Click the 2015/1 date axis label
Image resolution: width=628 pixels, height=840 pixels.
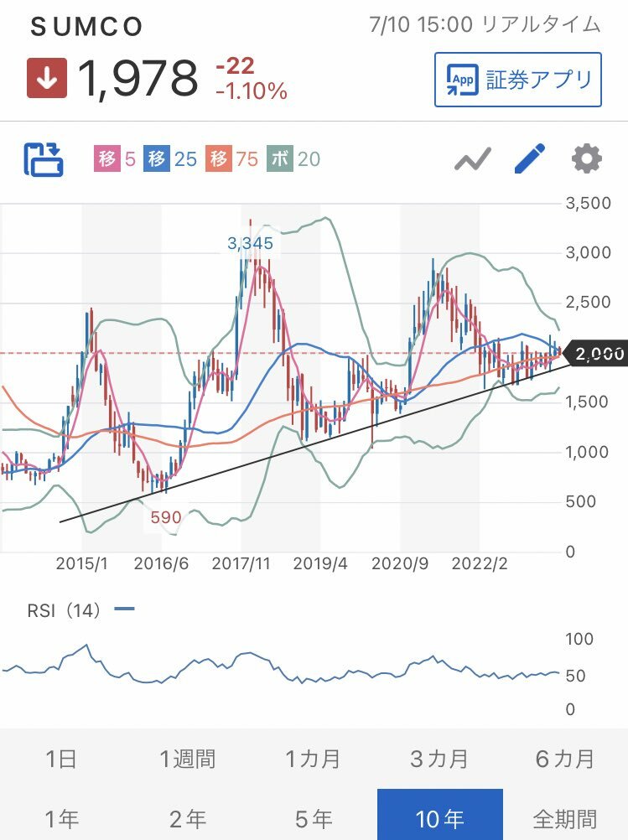(x=81, y=563)
